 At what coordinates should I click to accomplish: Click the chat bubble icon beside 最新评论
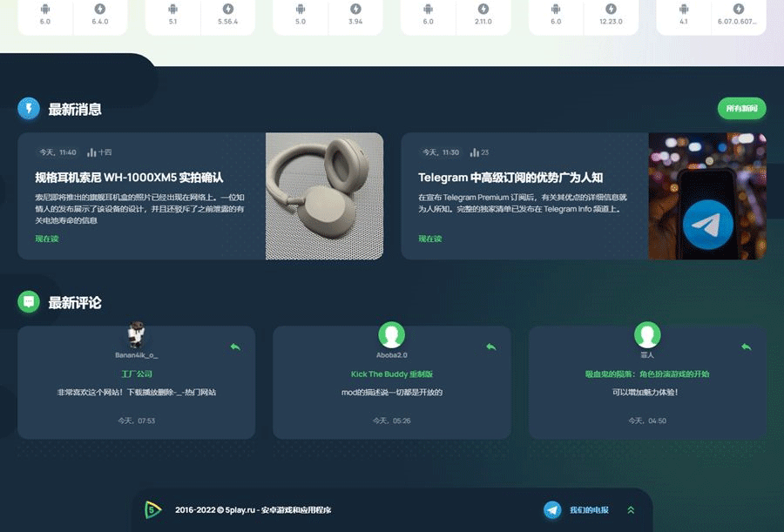coord(29,302)
